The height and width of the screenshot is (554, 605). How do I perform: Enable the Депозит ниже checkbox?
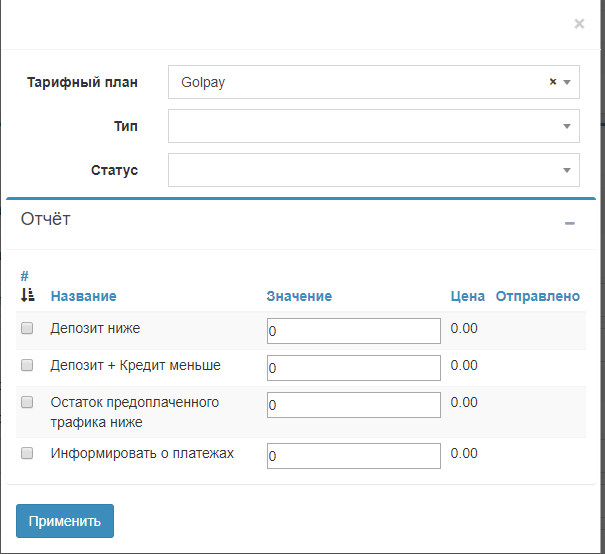[27, 328]
